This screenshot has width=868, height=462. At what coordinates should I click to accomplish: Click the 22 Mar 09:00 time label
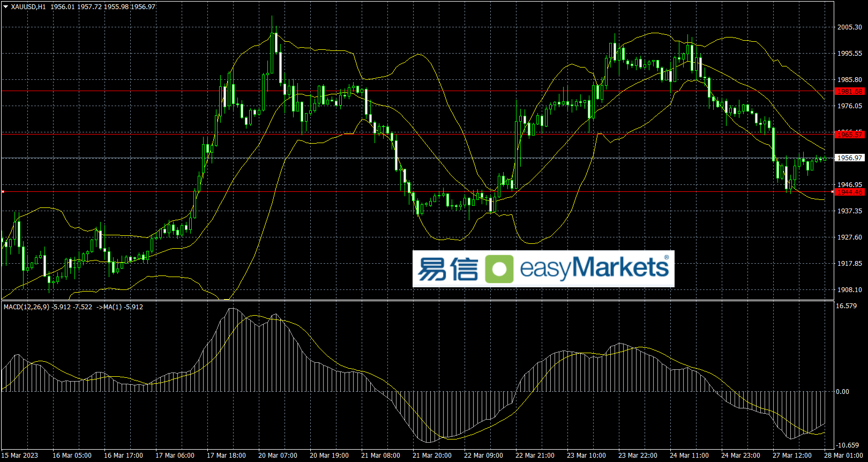483,456
